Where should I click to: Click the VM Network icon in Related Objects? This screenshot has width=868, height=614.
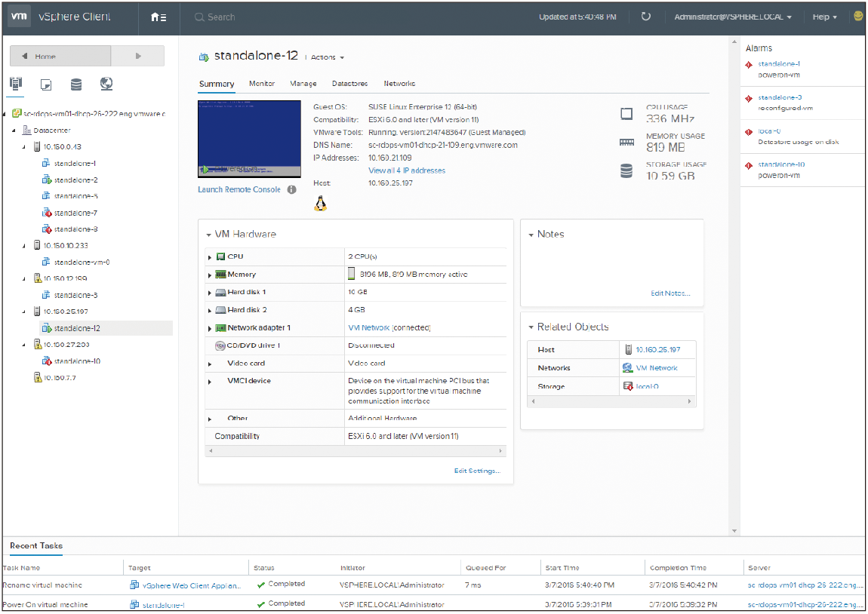tap(628, 368)
